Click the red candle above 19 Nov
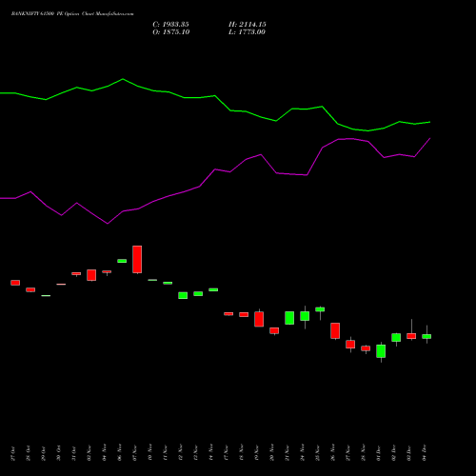The height and width of the screenshot is (476, 476). pyautogui.click(x=259, y=319)
